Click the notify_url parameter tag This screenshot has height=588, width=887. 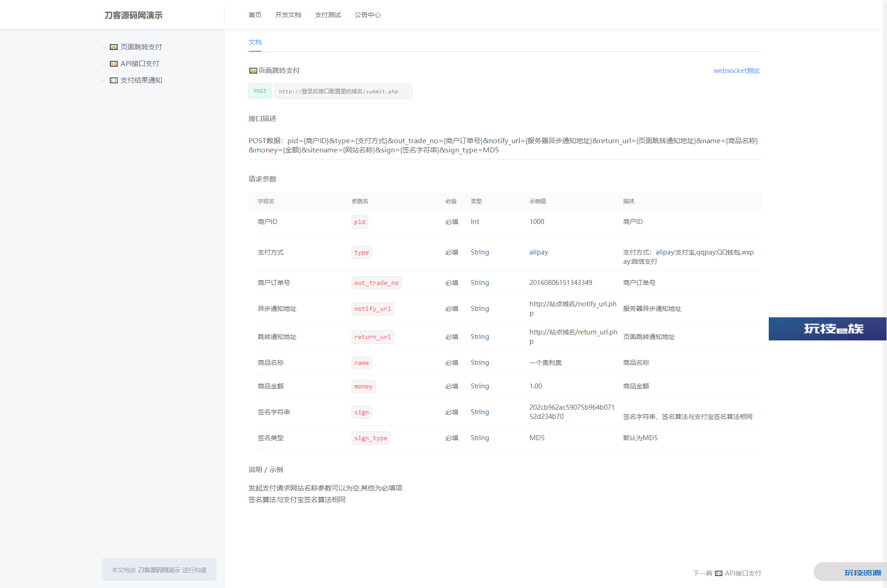coord(373,309)
